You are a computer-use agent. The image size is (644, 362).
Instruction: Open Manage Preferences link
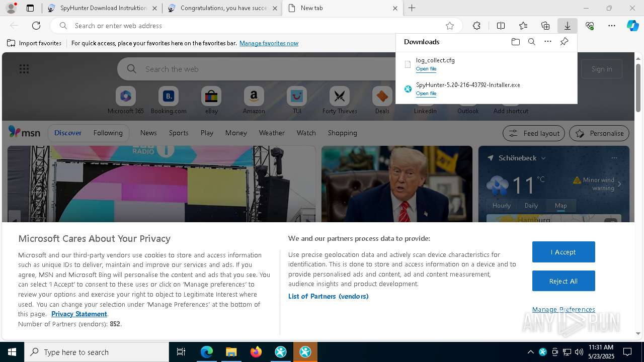563,309
